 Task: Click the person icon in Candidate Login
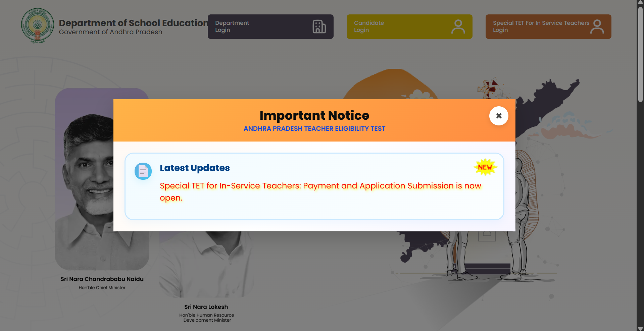click(458, 26)
